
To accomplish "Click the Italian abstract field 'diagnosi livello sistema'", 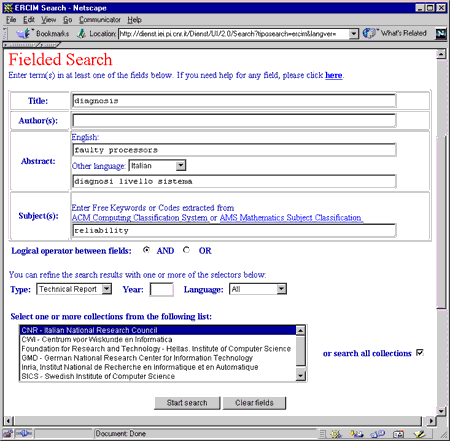I will 234,181.
